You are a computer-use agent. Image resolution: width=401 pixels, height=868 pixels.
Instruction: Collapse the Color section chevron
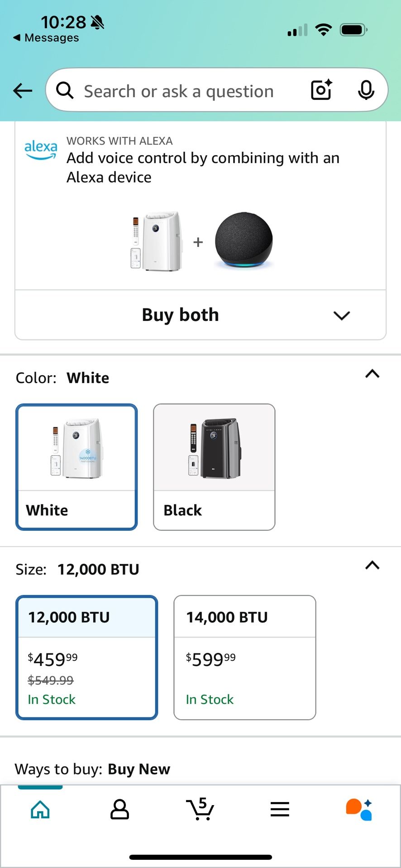point(372,374)
